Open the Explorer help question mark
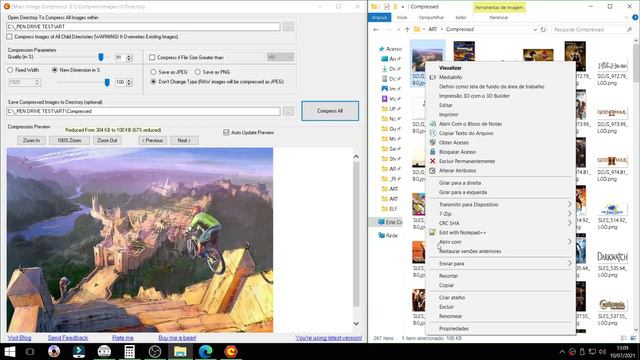The image size is (640, 360). 635,18
